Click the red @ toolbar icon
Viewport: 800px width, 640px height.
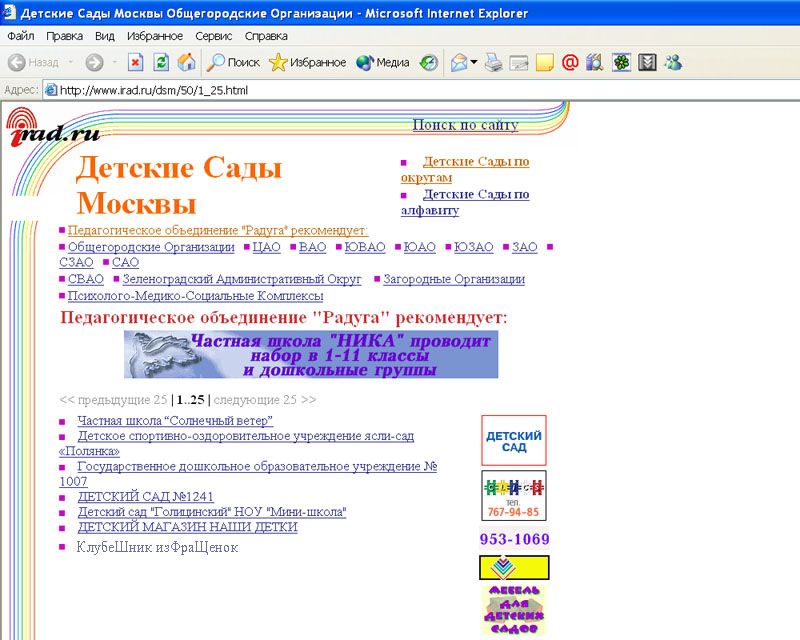[570, 62]
